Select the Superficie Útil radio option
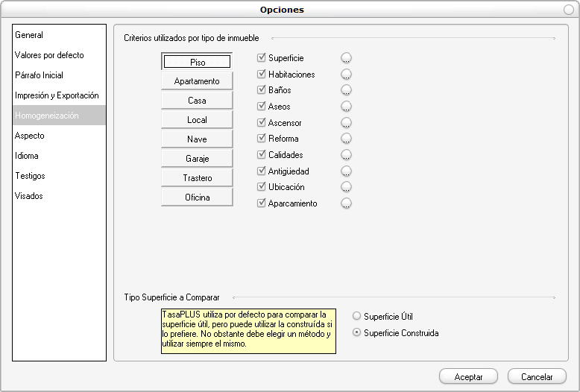Viewport: 580px width, 392px height. click(356, 317)
